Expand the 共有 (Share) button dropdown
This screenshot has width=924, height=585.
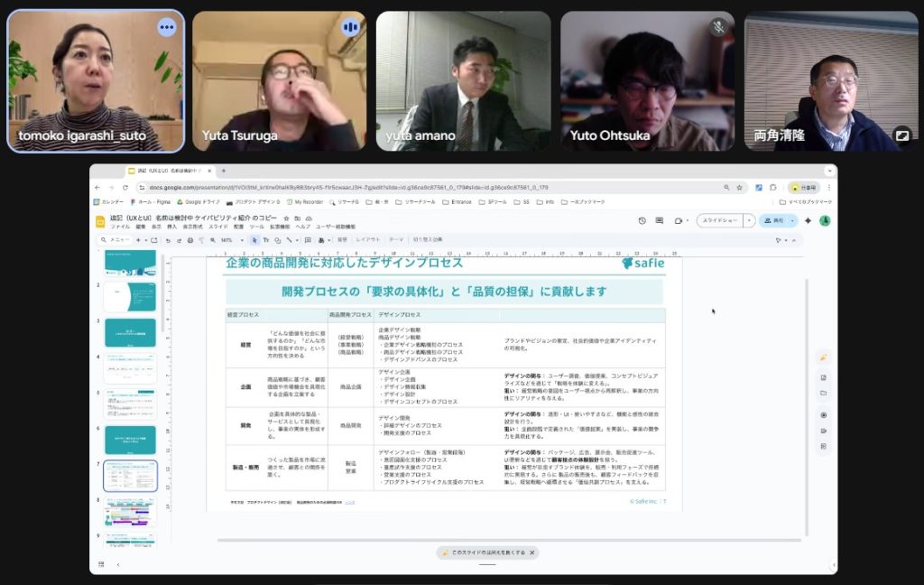point(792,220)
